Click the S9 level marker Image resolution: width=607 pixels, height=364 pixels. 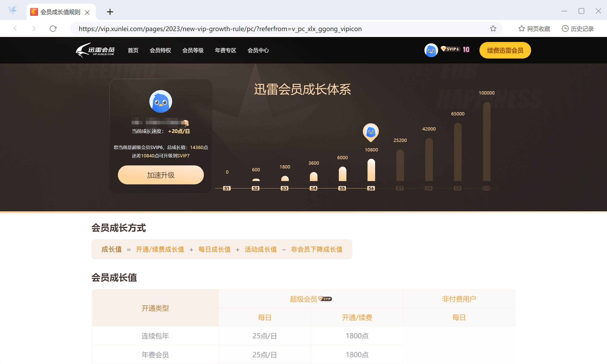coord(457,188)
